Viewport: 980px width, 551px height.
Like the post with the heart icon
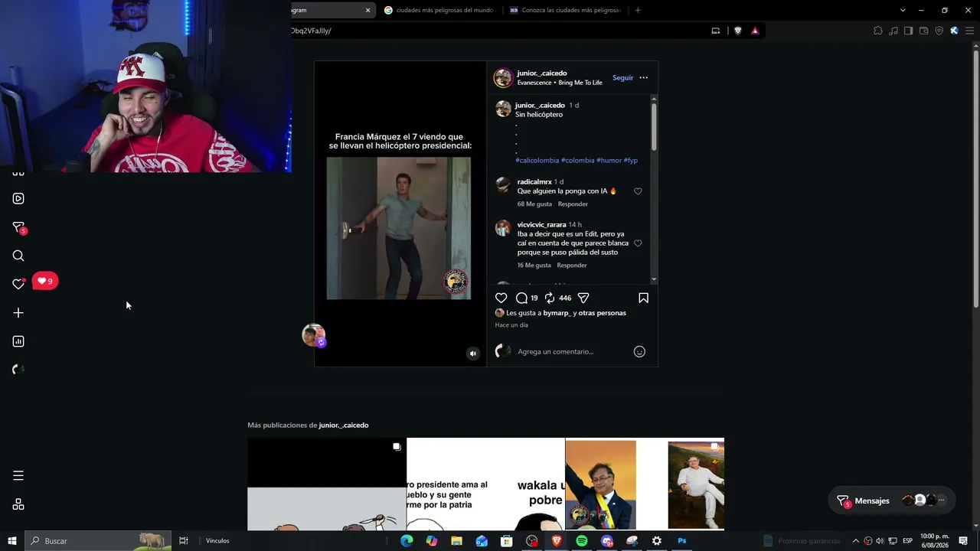501,298
